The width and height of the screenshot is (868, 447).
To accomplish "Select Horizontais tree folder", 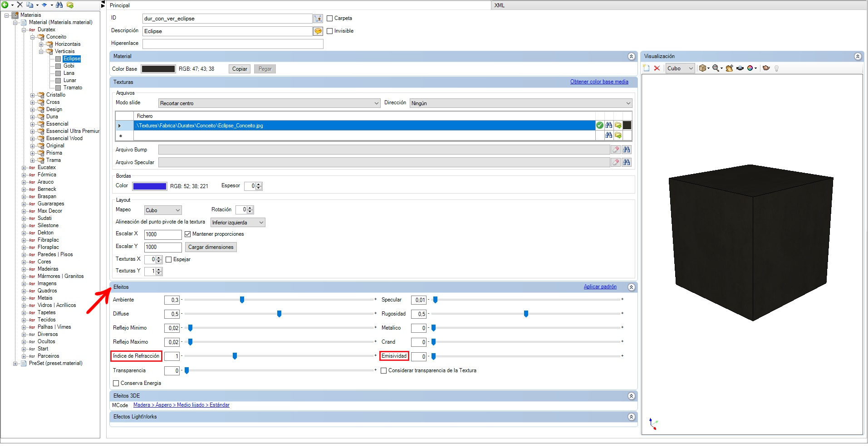I will coord(68,44).
